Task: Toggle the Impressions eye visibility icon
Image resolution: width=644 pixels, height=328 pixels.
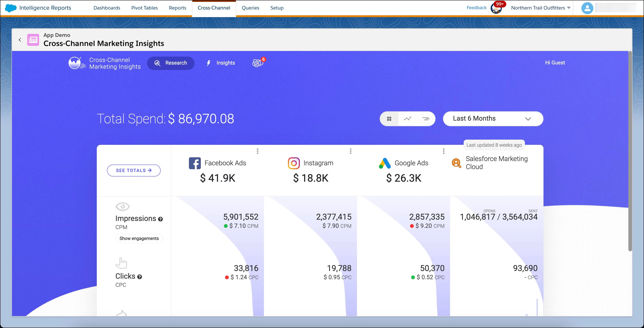Action: click(x=122, y=207)
